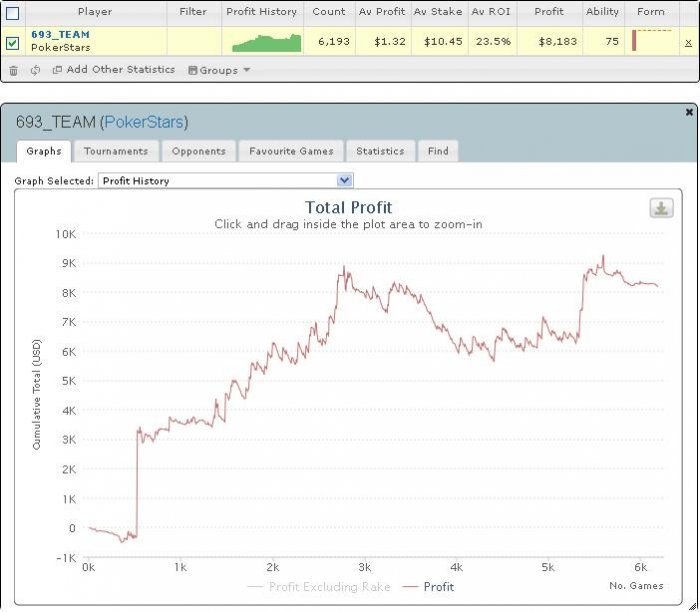Toggle Profit Excluding Rake legend item
Screen dimensions: 700x612
click(320, 587)
